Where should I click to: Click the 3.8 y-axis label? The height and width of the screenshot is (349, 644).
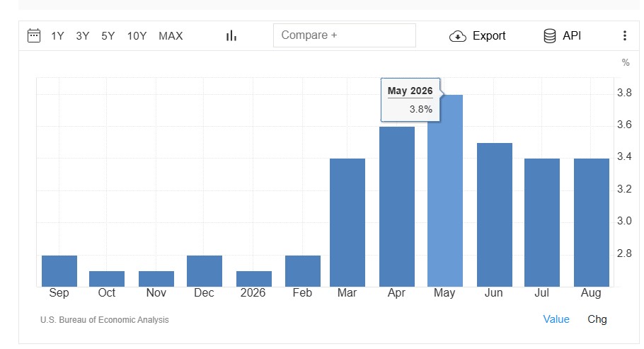click(x=624, y=93)
